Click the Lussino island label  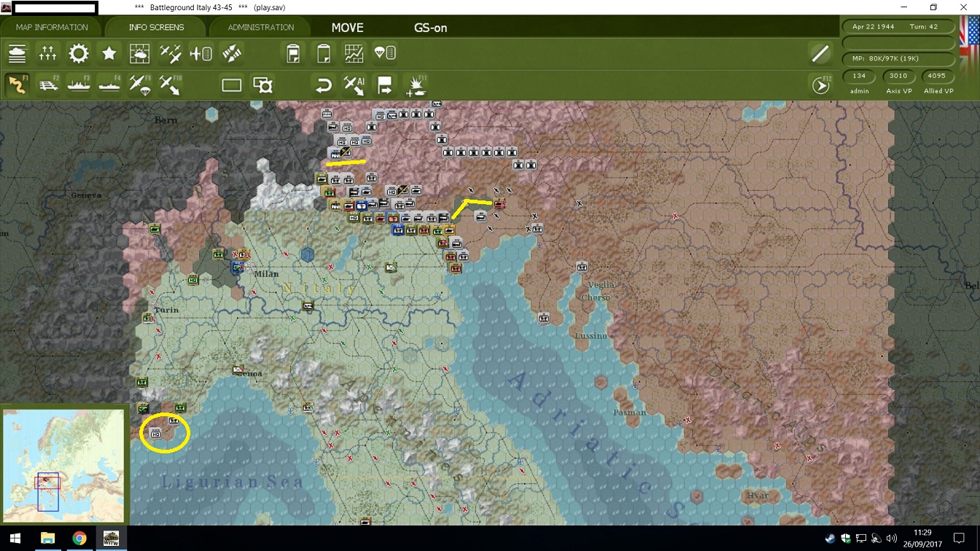[x=591, y=335]
